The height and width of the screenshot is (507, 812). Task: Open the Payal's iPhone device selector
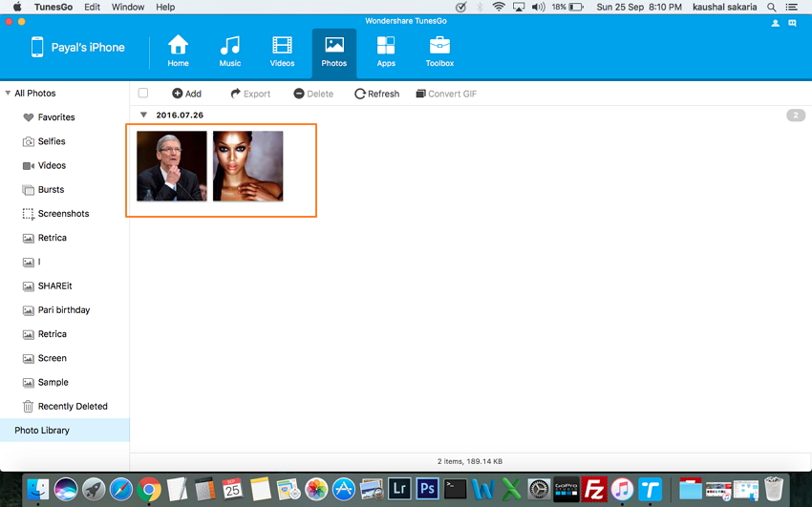(77, 48)
